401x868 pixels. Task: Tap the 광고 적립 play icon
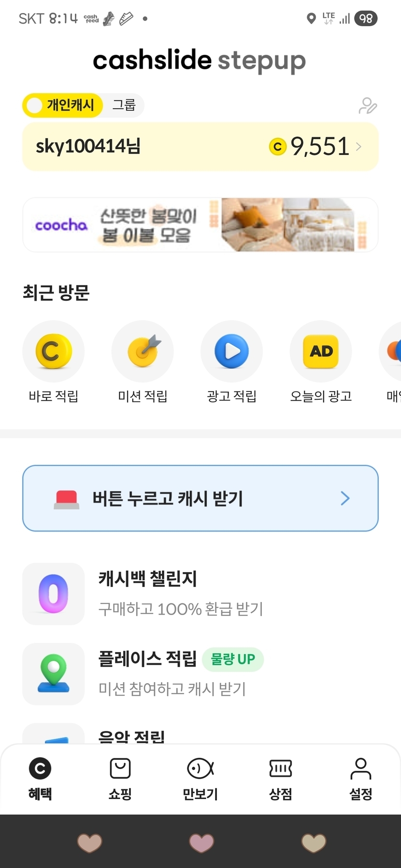pyautogui.click(x=231, y=351)
